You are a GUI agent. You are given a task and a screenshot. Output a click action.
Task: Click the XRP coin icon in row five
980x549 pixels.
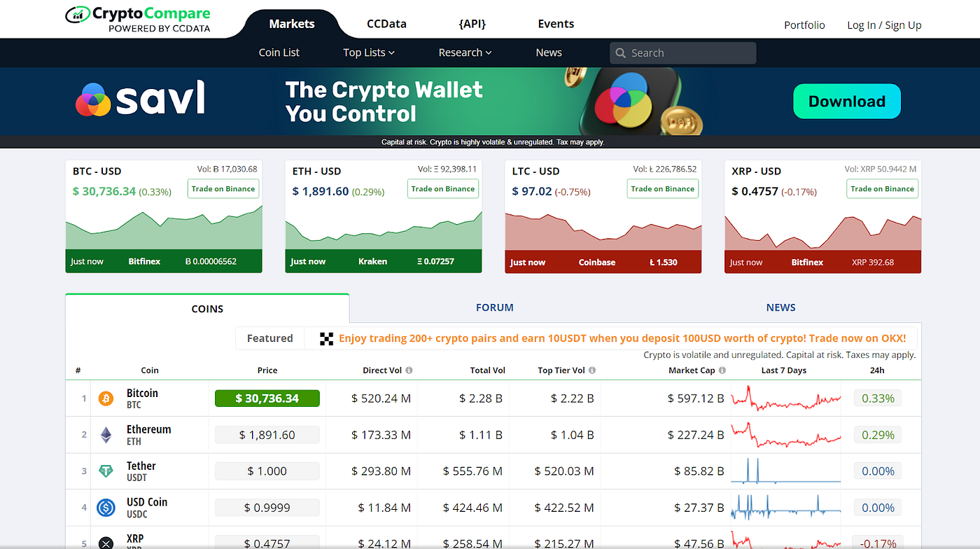click(x=106, y=541)
